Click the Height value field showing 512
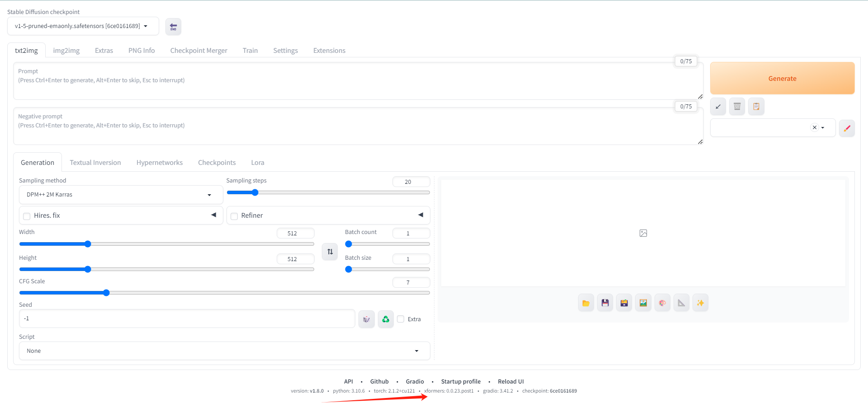 (295, 259)
